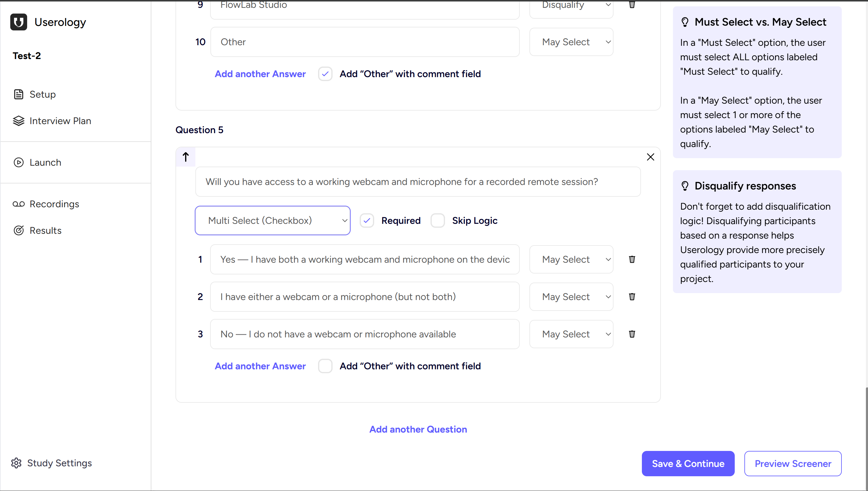Enable Skip Logic for Question 5
This screenshot has height=491, width=868.
tap(438, 220)
